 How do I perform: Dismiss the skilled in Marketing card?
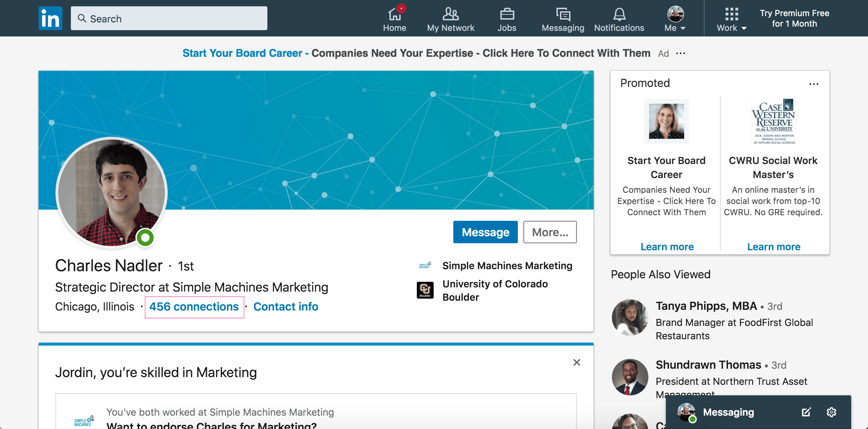point(577,362)
